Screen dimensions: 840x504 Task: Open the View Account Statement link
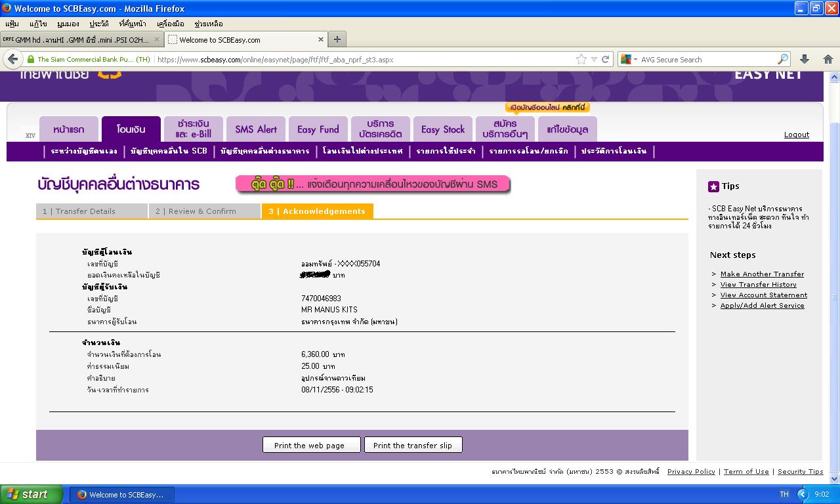point(764,295)
